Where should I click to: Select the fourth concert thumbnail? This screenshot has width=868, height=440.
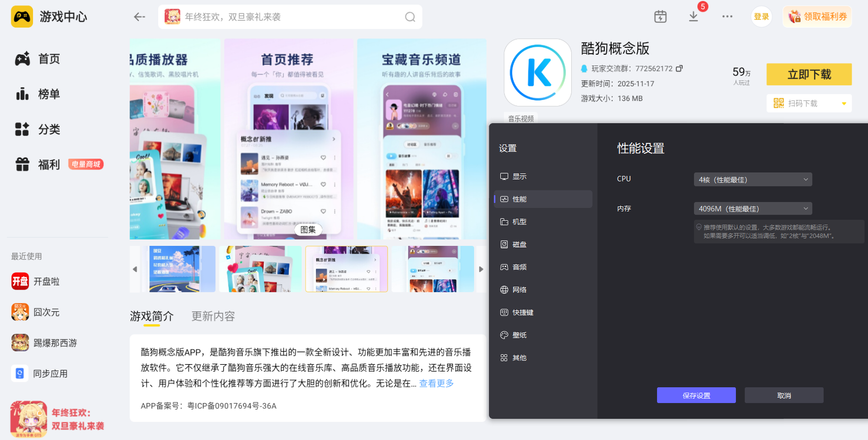click(433, 269)
